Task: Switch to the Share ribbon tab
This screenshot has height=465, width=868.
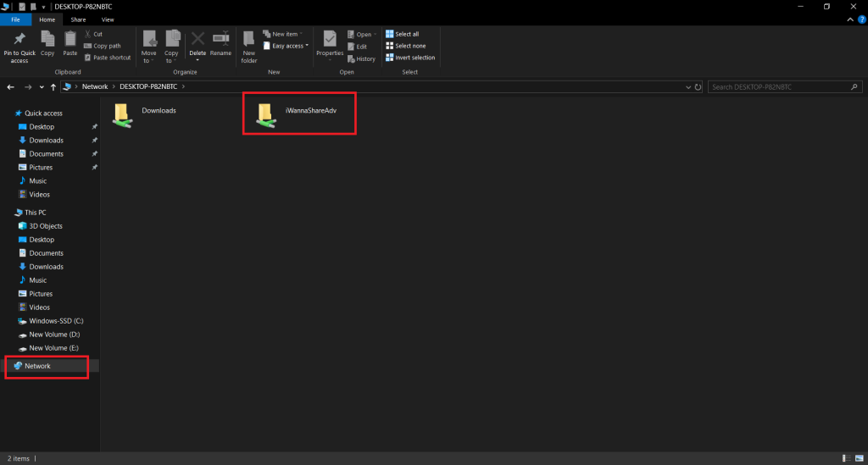Action: pyautogui.click(x=78, y=20)
